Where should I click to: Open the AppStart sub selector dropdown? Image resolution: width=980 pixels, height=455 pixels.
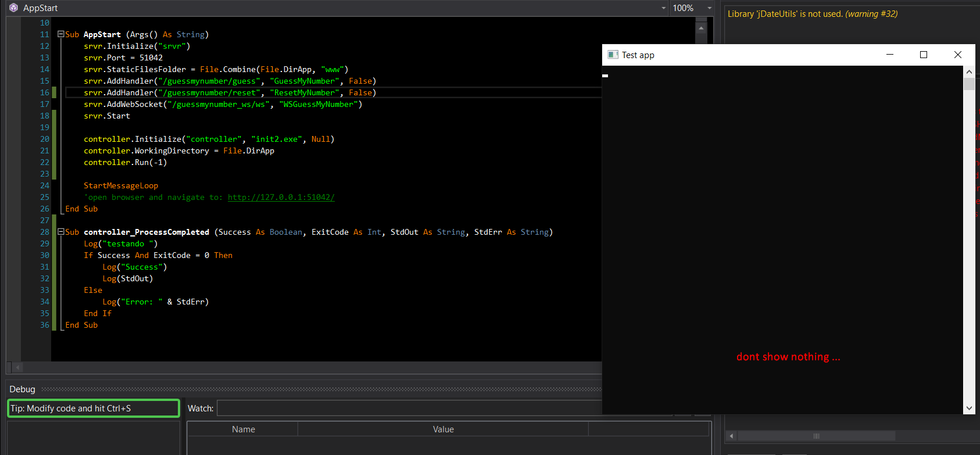pos(663,8)
